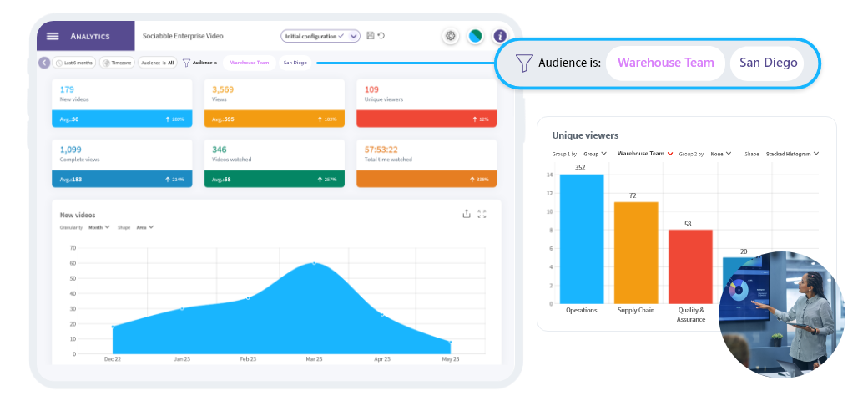Open the hamburger menu beside Analytics

[x=53, y=36]
